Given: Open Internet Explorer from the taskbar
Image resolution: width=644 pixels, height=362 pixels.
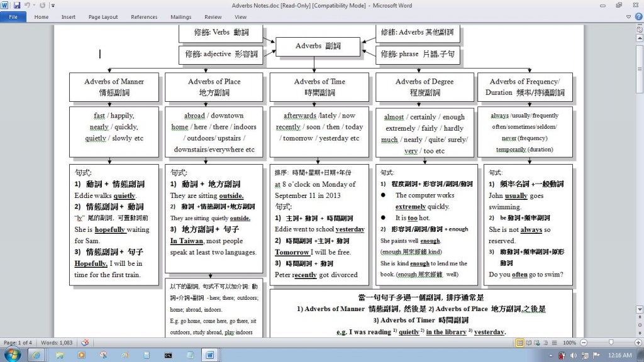Looking at the screenshot, I should point(36,355).
